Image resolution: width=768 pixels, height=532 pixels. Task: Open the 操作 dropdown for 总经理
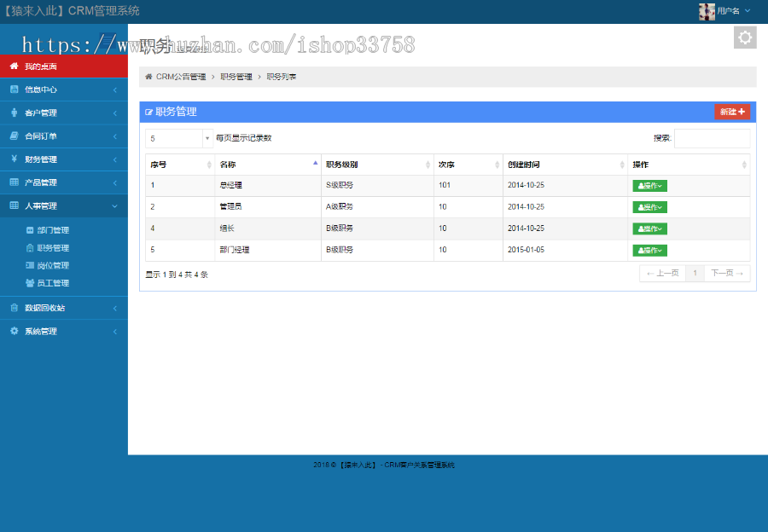click(x=649, y=185)
